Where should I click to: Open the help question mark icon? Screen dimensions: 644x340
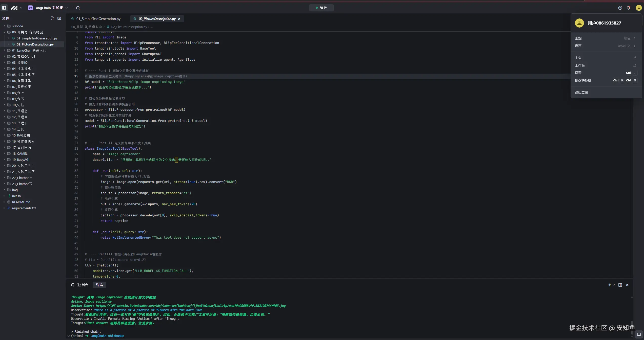620,8
